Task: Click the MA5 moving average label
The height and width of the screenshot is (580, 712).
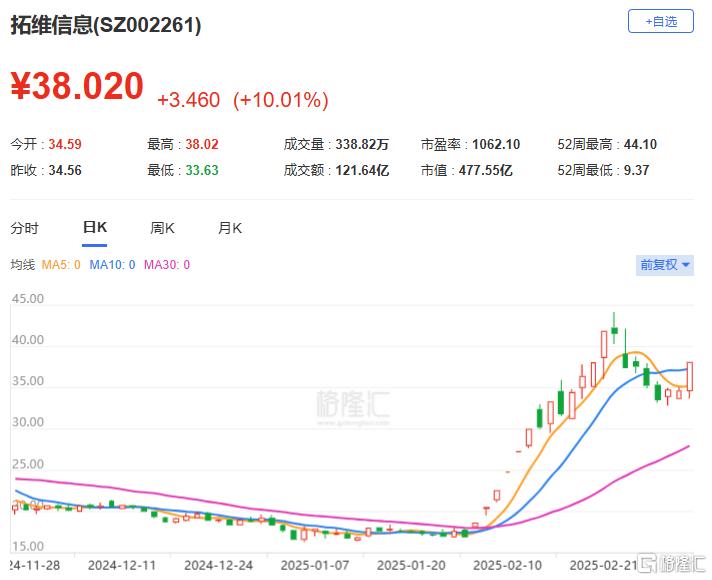Action: click(61, 265)
